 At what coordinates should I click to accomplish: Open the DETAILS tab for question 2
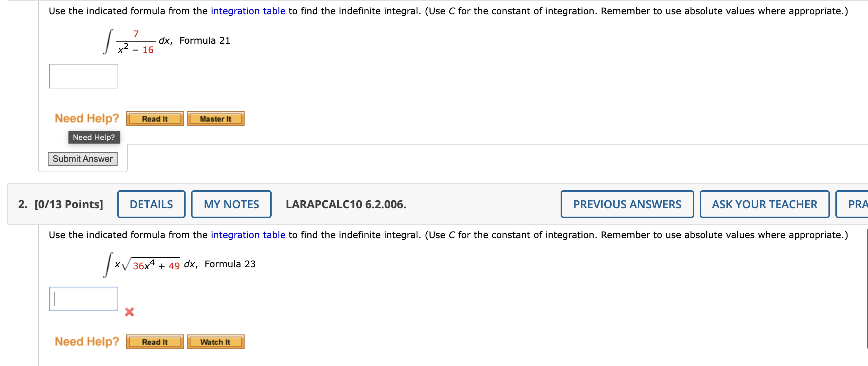pos(151,204)
